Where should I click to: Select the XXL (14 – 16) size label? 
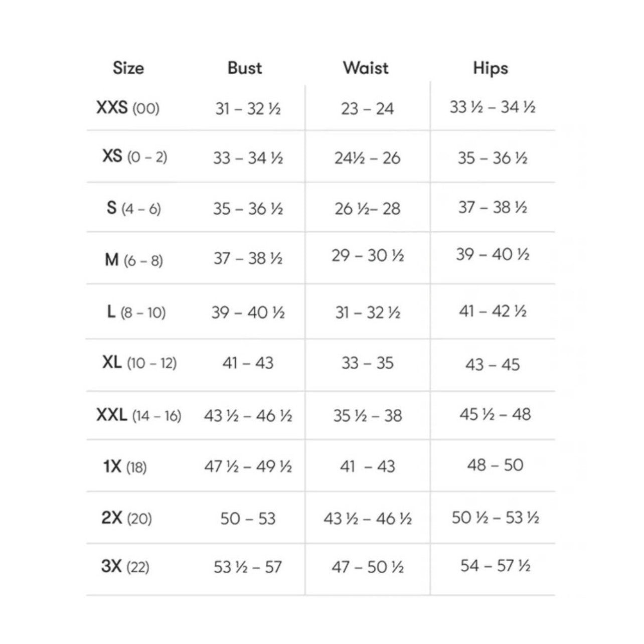(139, 415)
